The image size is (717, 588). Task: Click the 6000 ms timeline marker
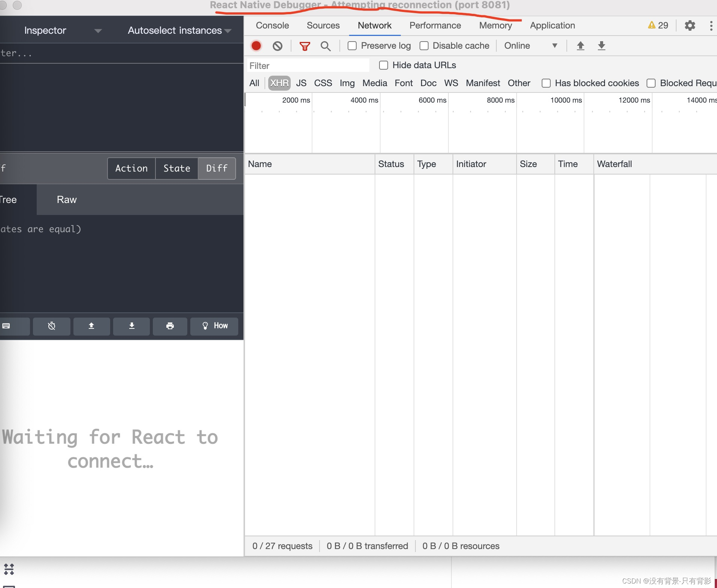432,100
